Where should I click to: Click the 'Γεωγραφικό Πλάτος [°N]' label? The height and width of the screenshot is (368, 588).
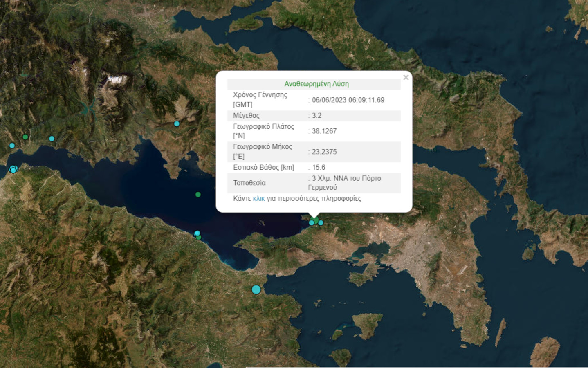pos(263,131)
